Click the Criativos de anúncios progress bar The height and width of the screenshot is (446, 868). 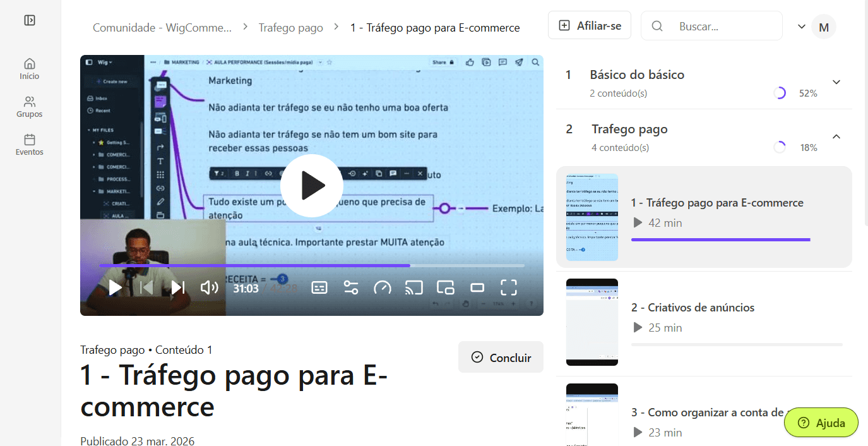click(x=737, y=344)
